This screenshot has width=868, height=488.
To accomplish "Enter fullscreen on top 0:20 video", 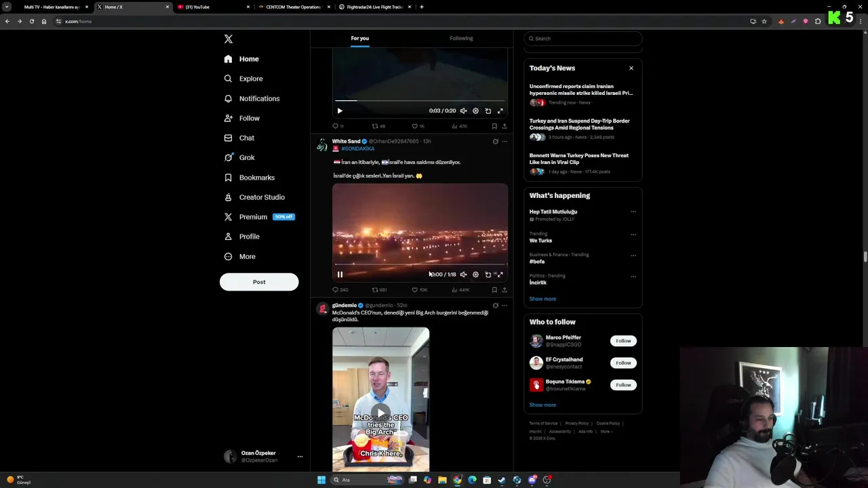I will coord(500,110).
